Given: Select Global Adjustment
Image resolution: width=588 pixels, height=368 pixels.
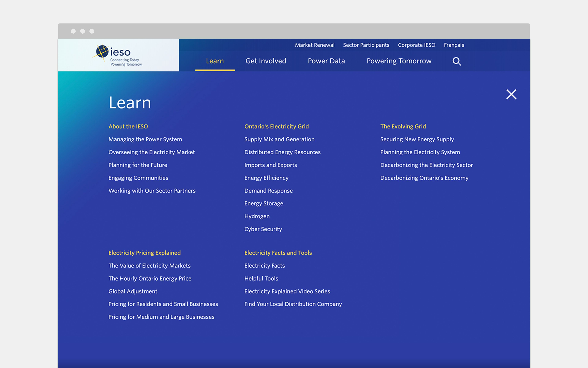Looking at the screenshot, I should click(133, 291).
